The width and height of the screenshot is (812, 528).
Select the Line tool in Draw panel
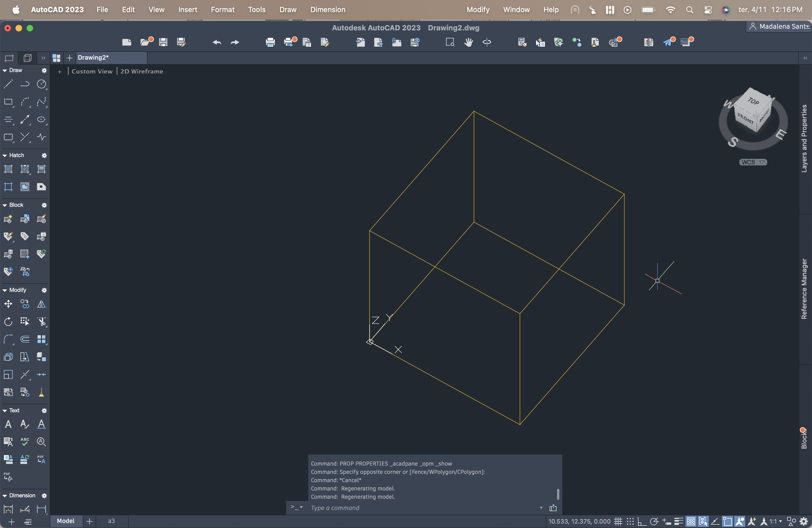(8, 84)
